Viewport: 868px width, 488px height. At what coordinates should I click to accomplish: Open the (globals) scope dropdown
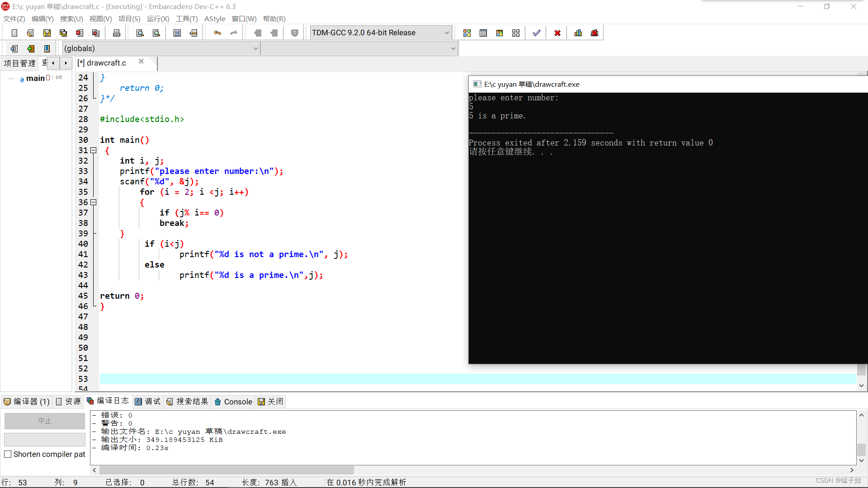(255, 48)
